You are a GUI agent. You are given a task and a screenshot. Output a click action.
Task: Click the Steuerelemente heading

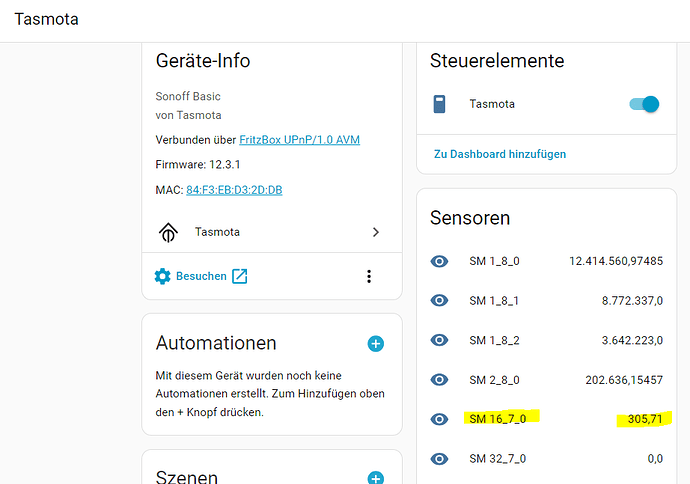click(497, 61)
